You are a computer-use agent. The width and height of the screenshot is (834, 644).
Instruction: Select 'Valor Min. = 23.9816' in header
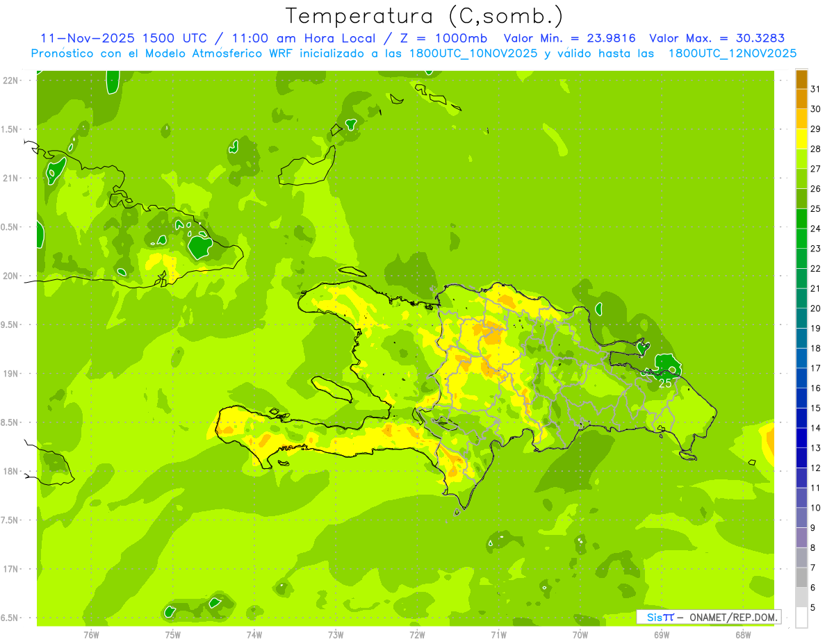coord(570,38)
